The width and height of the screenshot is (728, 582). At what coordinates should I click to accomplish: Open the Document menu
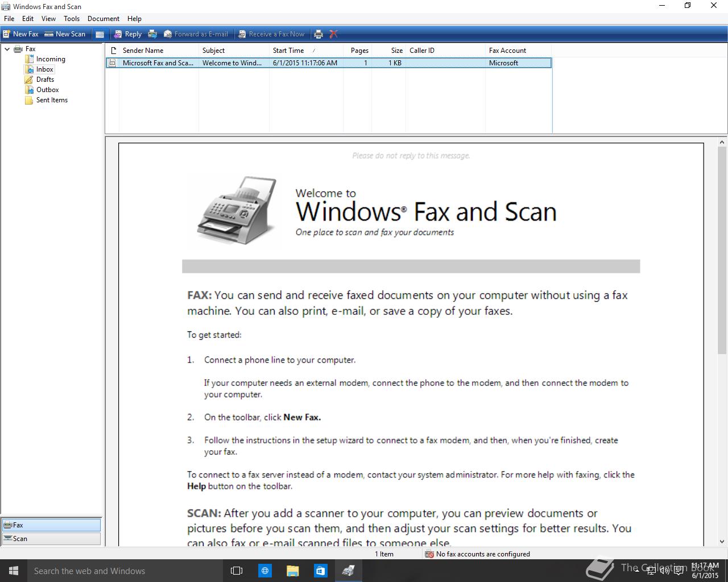[104, 18]
